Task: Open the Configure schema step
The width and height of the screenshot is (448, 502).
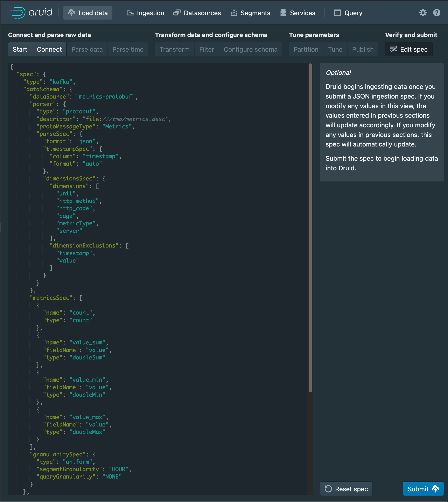Action: [x=250, y=49]
